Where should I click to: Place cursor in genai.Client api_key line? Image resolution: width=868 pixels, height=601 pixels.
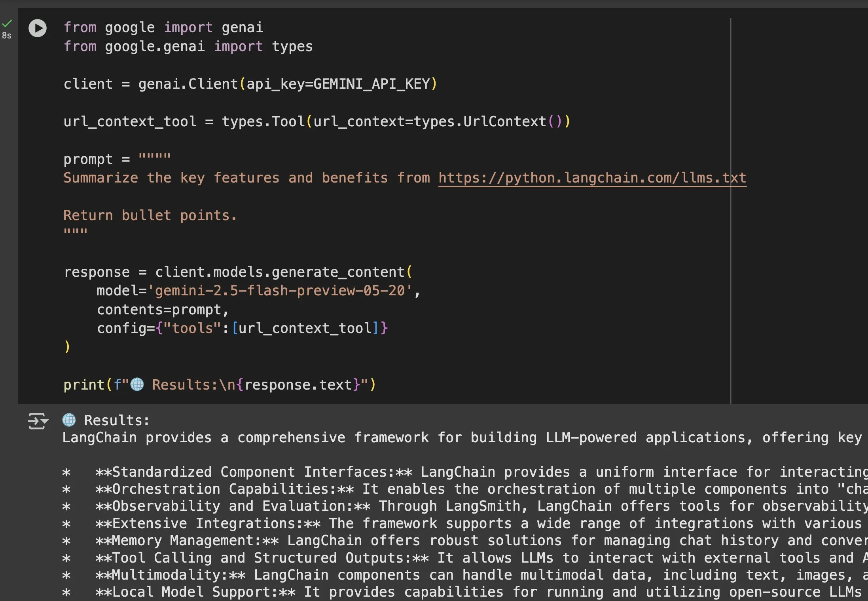250,84
